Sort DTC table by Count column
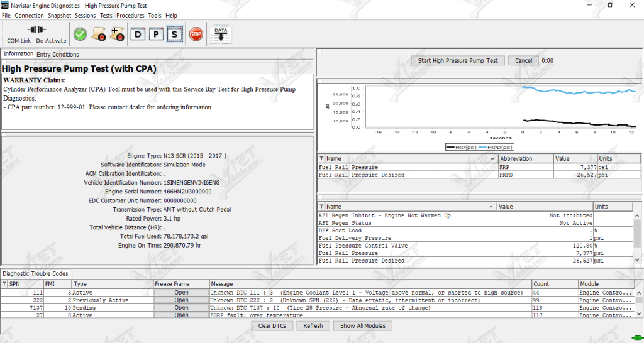This screenshot has width=644, height=343. [x=555, y=284]
